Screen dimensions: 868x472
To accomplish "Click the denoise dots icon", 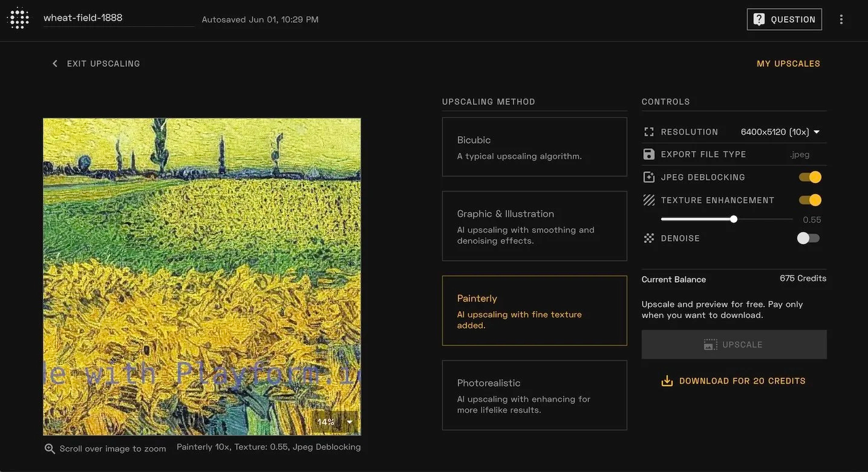I will [x=649, y=238].
